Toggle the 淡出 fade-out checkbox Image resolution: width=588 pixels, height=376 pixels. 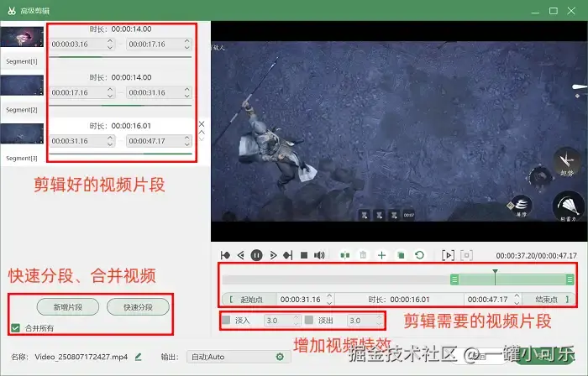(309, 321)
